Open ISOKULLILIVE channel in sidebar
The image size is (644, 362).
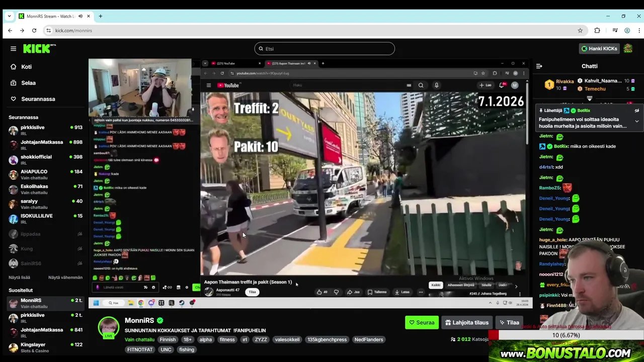pos(45,218)
